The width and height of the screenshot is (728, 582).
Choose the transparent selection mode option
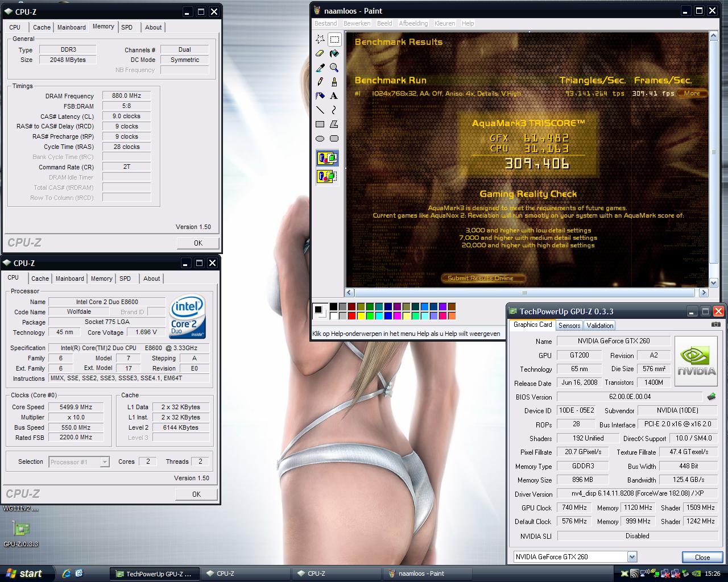pos(327,177)
